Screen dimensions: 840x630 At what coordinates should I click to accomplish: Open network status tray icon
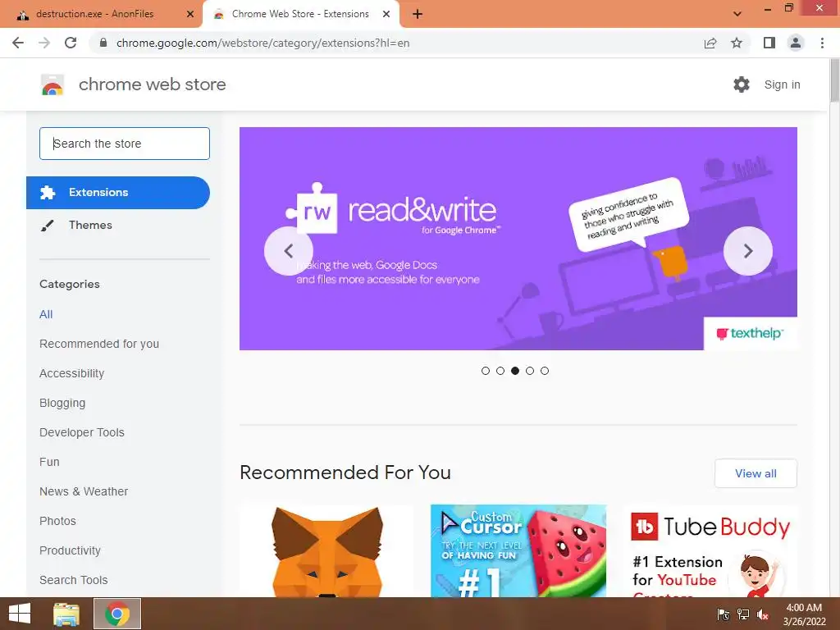(743, 614)
